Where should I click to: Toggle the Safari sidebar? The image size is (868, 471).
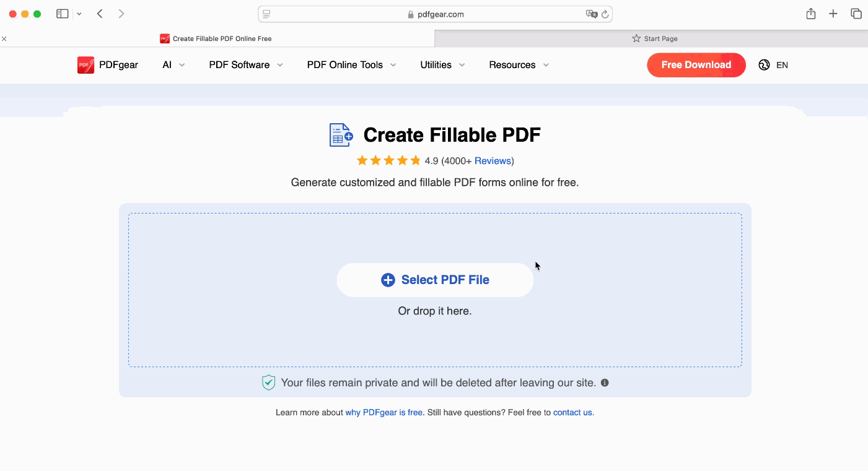[62, 13]
